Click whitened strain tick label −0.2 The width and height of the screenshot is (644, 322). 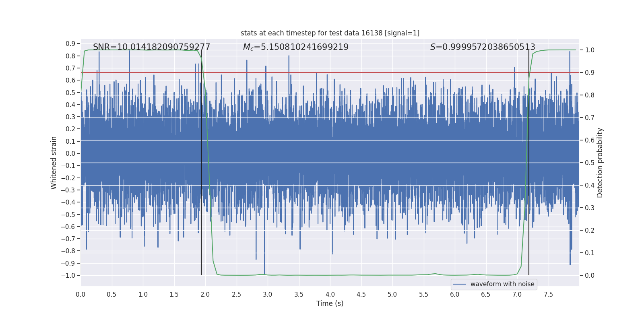(x=68, y=178)
